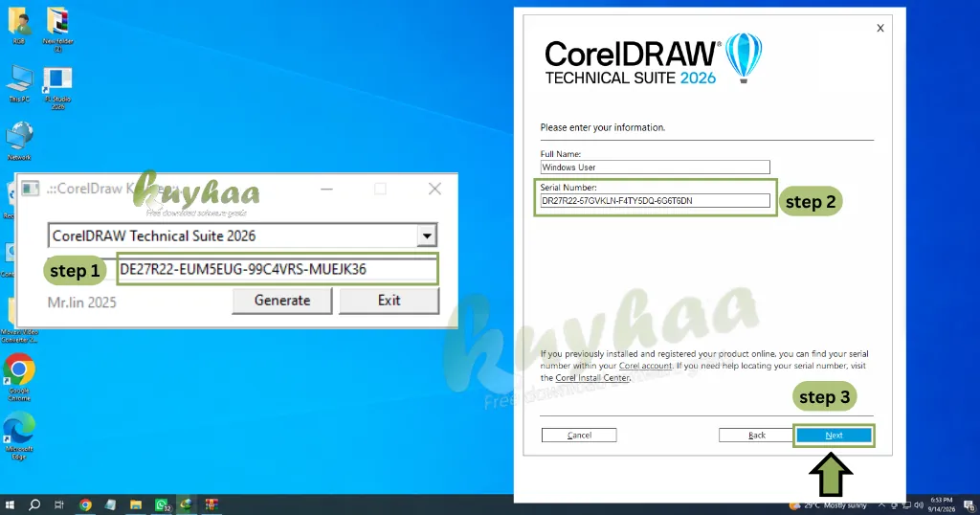
Task: Open the Windows Start menu
Action: (x=10, y=504)
